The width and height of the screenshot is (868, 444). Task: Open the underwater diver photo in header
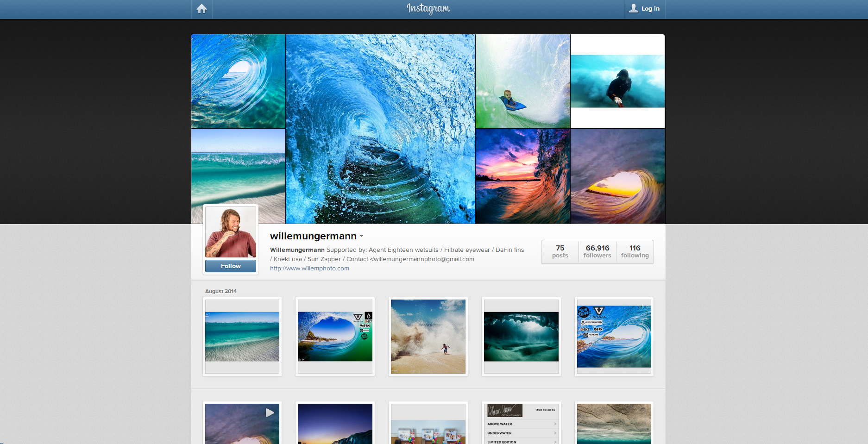(x=617, y=81)
